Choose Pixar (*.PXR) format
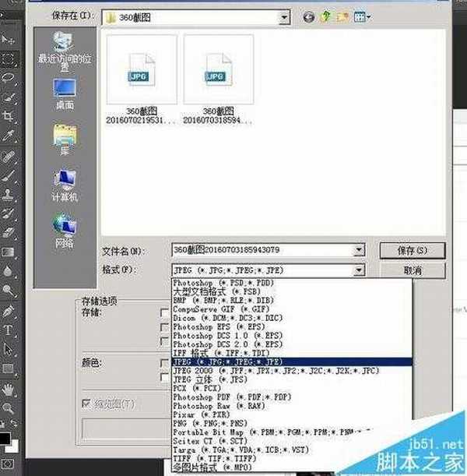 click(292, 414)
